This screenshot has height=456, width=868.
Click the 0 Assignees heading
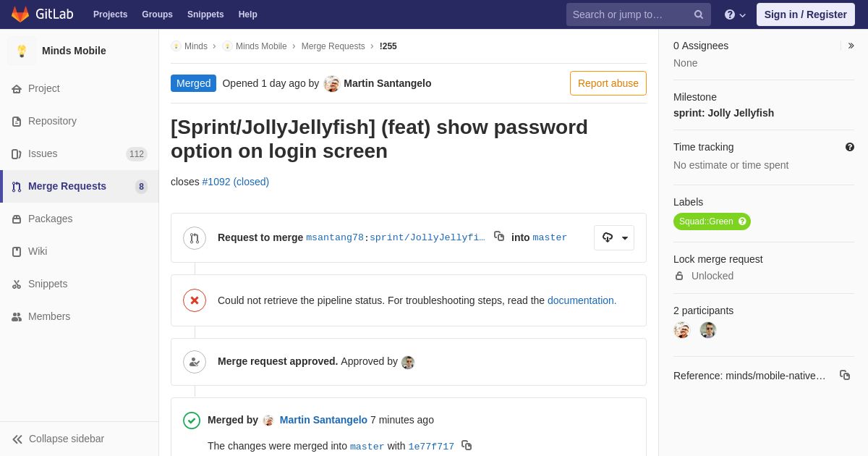pyautogui.click(x=701, y=46)
